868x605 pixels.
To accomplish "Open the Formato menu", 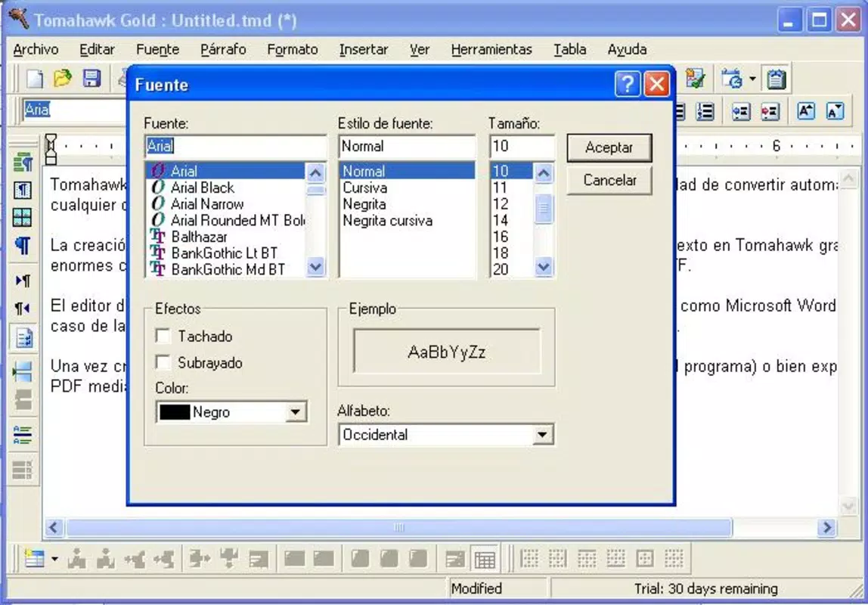I will 293,49.
